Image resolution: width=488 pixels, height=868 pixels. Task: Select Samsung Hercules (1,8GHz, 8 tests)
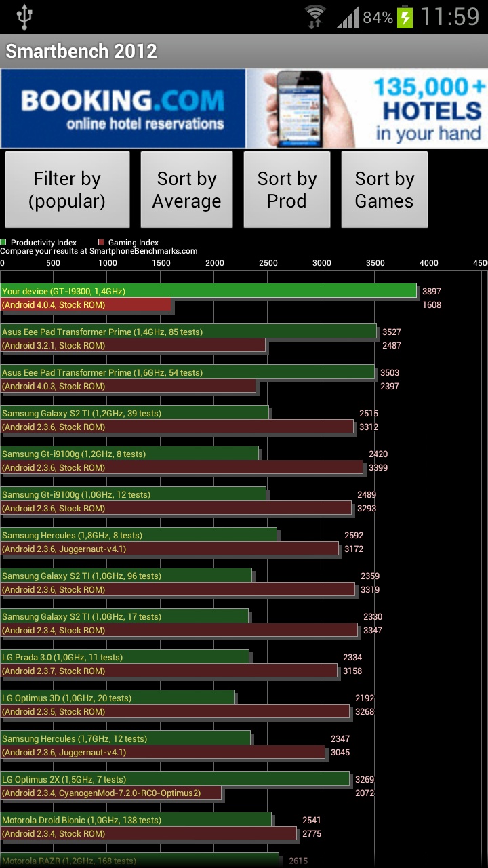tap(138, 535)
